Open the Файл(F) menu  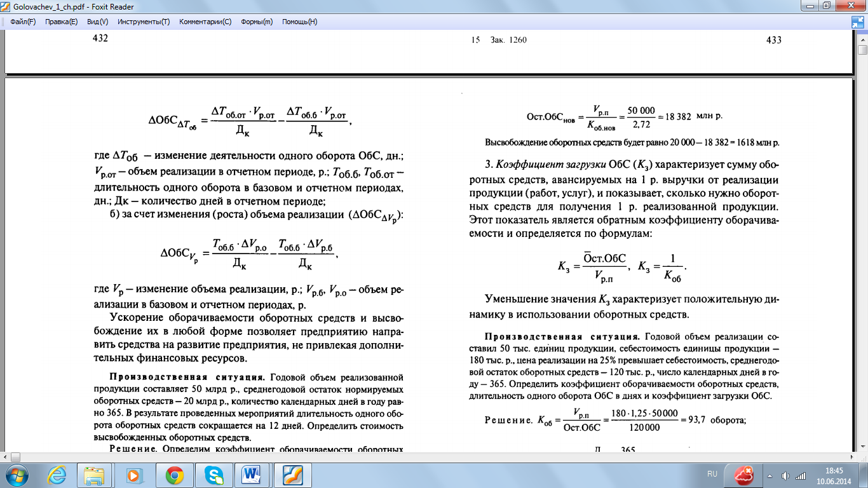(23, 22)
